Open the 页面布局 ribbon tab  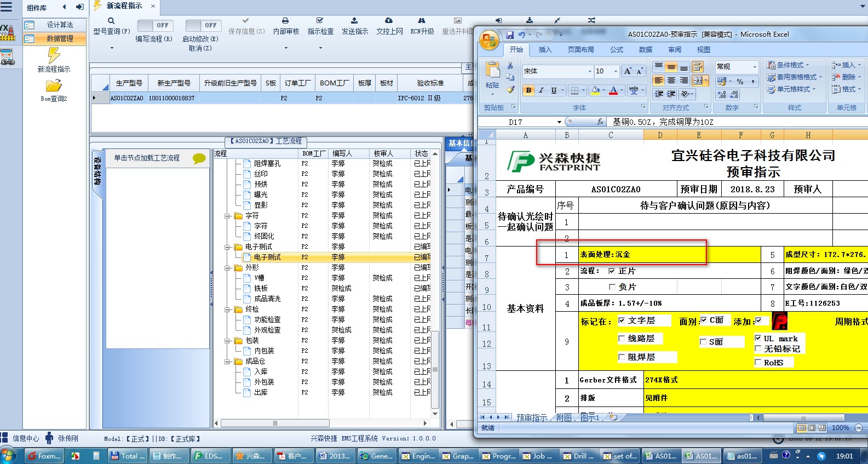[580, 50]
